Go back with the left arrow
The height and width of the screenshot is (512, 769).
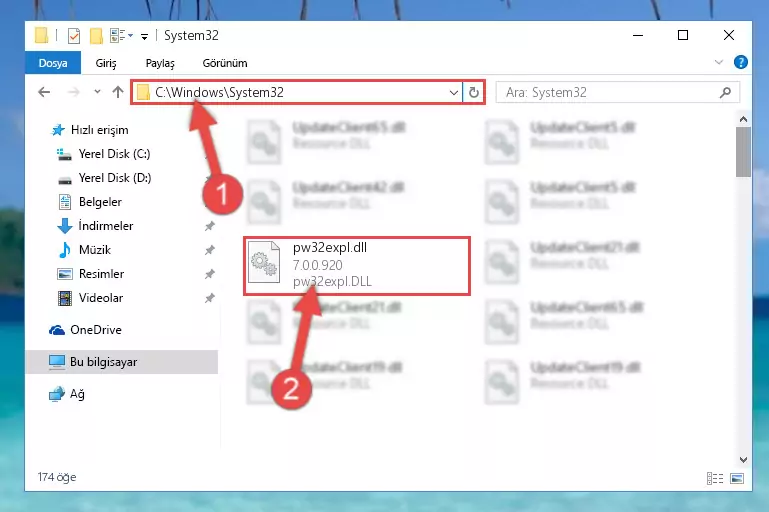pos(44,92)
